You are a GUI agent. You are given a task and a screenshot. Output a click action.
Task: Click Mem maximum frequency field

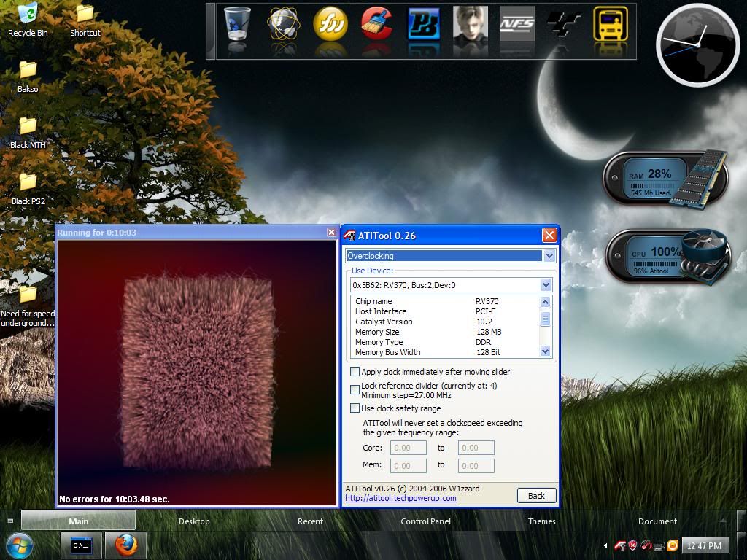pos(476,466)
